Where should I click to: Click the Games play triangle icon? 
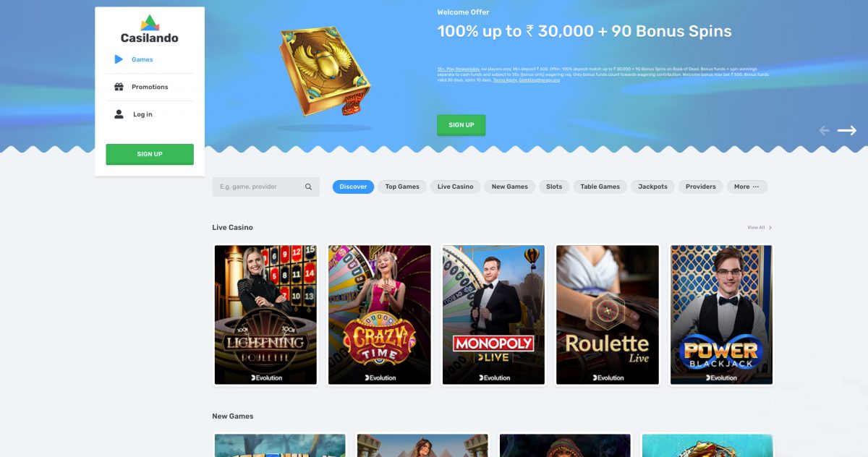[119, 59]
